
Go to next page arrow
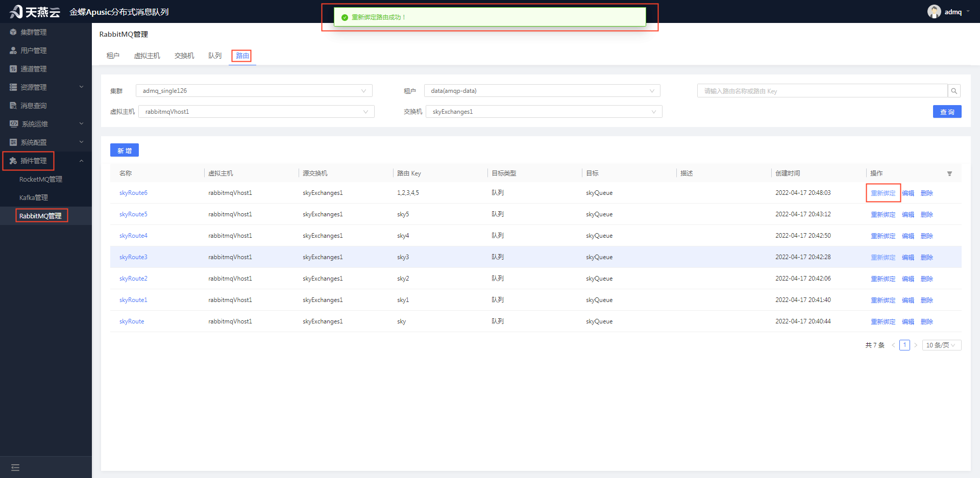(916, 345)
